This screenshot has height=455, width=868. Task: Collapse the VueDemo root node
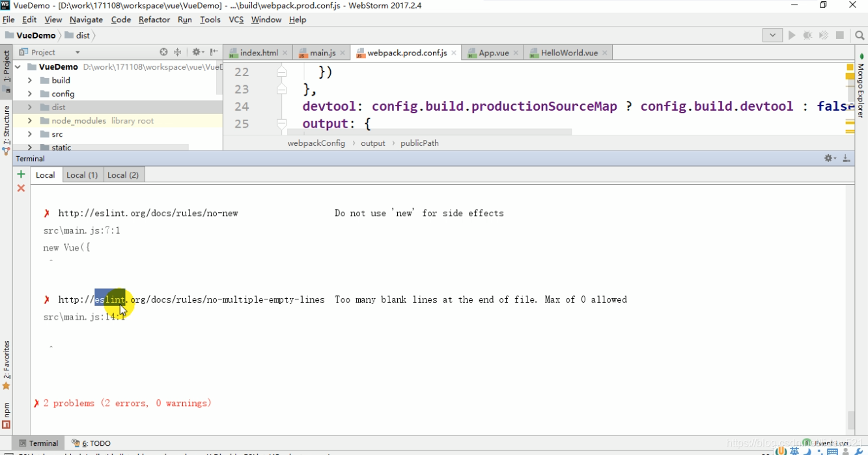18,66
